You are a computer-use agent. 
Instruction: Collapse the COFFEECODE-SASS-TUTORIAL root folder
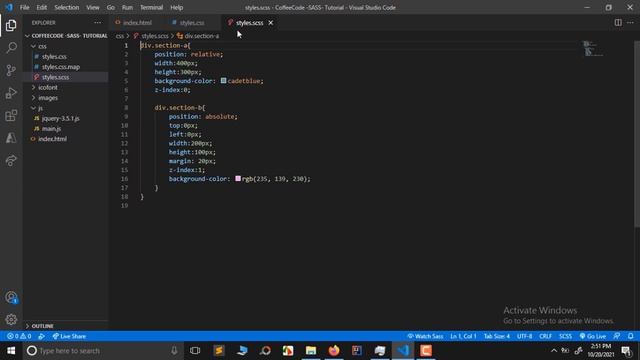coord(66,36)
